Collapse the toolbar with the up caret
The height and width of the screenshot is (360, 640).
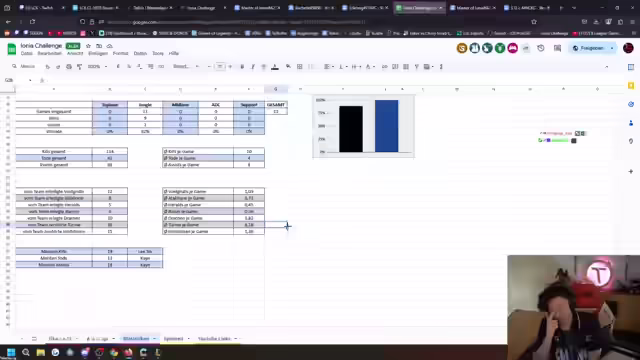[607, 67]
